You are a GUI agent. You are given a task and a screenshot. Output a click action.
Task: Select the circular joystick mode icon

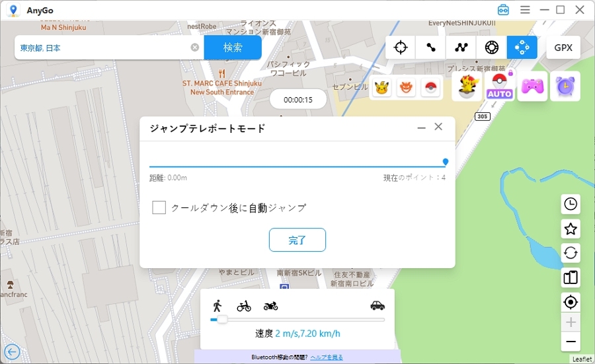[x=491, y=48]
